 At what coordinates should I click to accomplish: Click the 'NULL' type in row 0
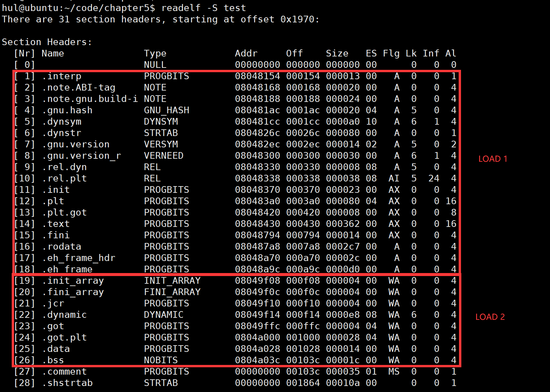155,65
